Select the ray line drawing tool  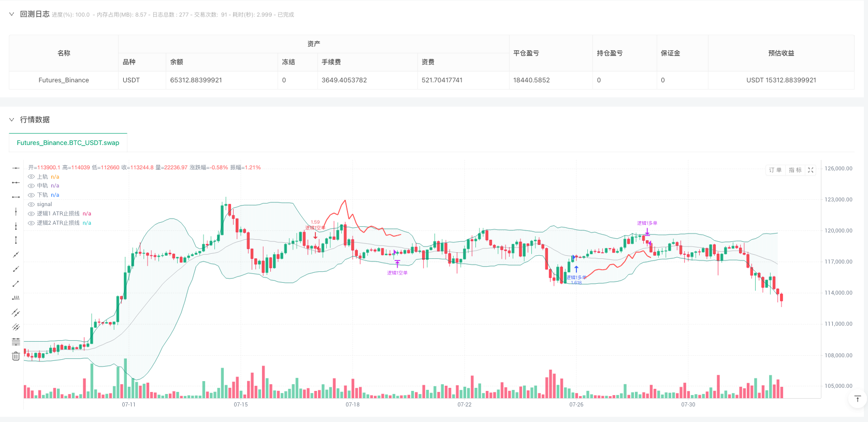click(16, 269)
